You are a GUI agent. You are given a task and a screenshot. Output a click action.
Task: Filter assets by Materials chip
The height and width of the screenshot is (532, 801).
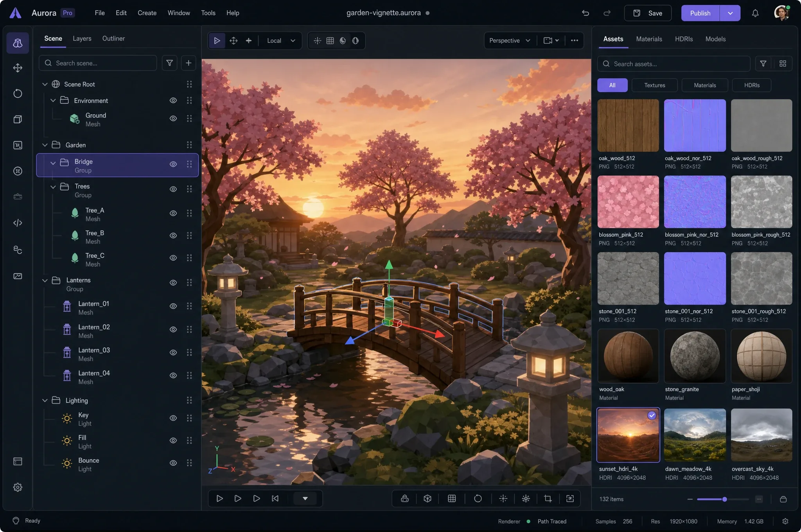click(705, 85)
